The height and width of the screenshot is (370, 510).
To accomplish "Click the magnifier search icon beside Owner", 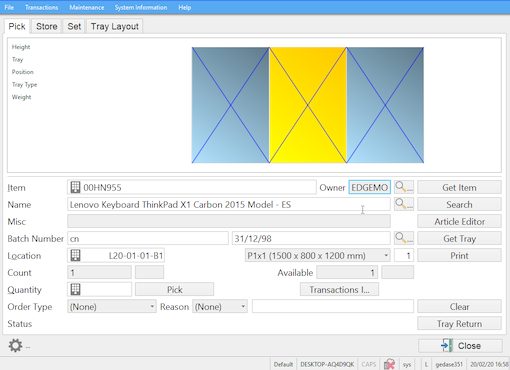I will point(404,187).
